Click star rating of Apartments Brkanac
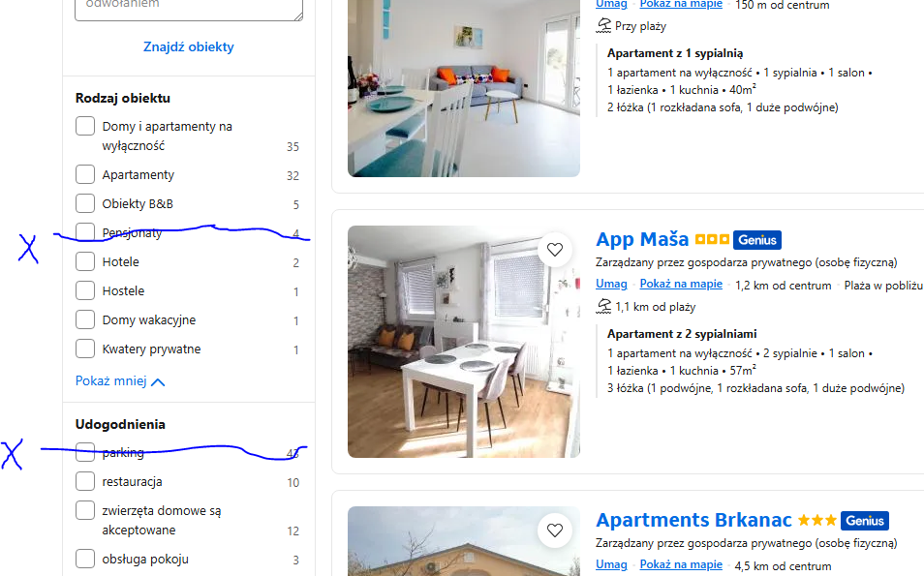The width and height of the screenshot is (924, 576). coord(816,520)
